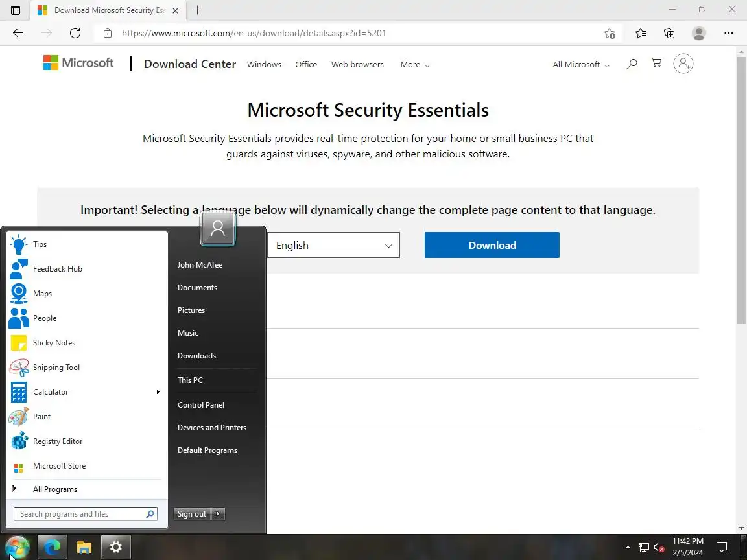Open Settings gear on taskbar

116,547
